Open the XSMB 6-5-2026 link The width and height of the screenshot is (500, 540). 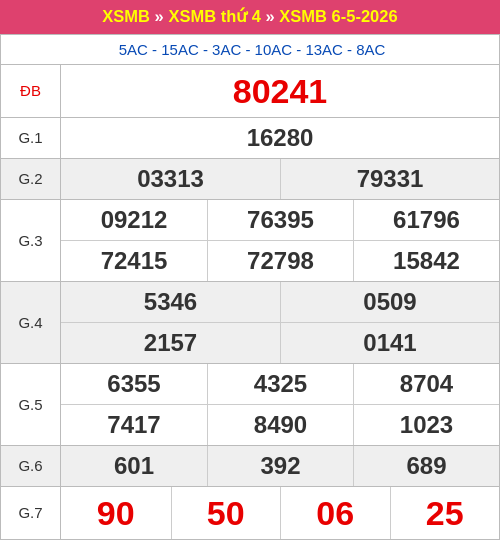point(338,16)
